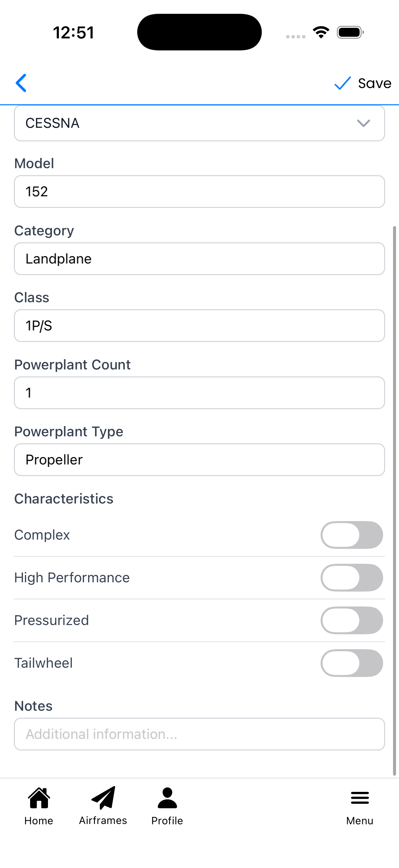Image resolution: width=399 pixels, height=868 pixels.
Task: Open the CESSNA manufacturer dropdown
Action: point(199,123)
